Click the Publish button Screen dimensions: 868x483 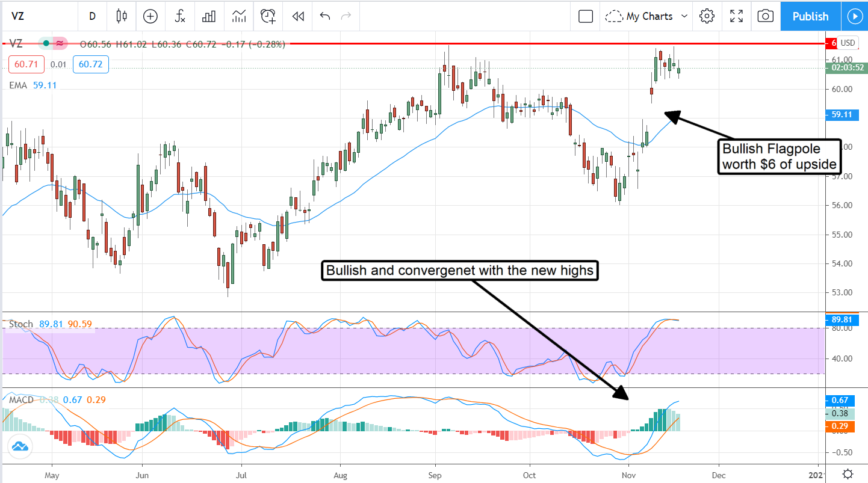tap(810, 16)
